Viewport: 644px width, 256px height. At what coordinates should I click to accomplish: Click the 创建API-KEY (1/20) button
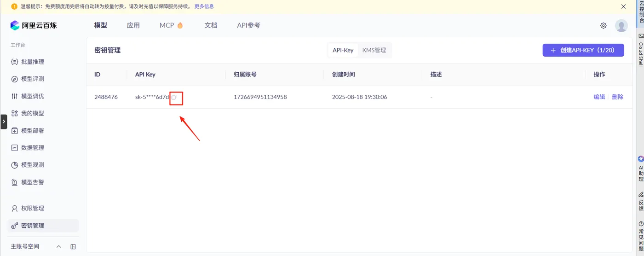pos(583,50)
